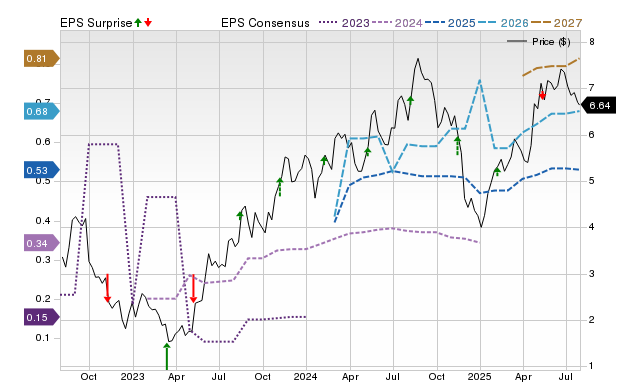Viewport: 640px width, 382px height.
Task: Click the light purple 0.34 value tag
Action: (42, 244)
